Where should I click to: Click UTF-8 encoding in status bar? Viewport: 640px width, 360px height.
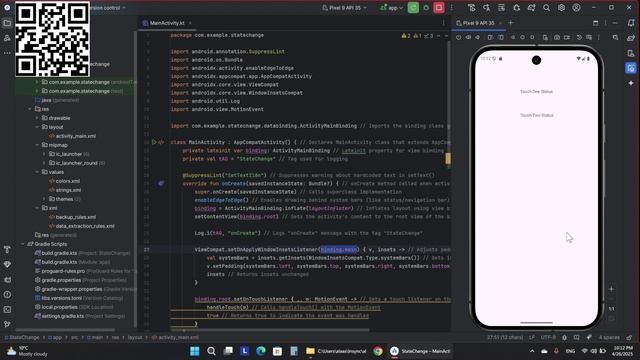548,338
